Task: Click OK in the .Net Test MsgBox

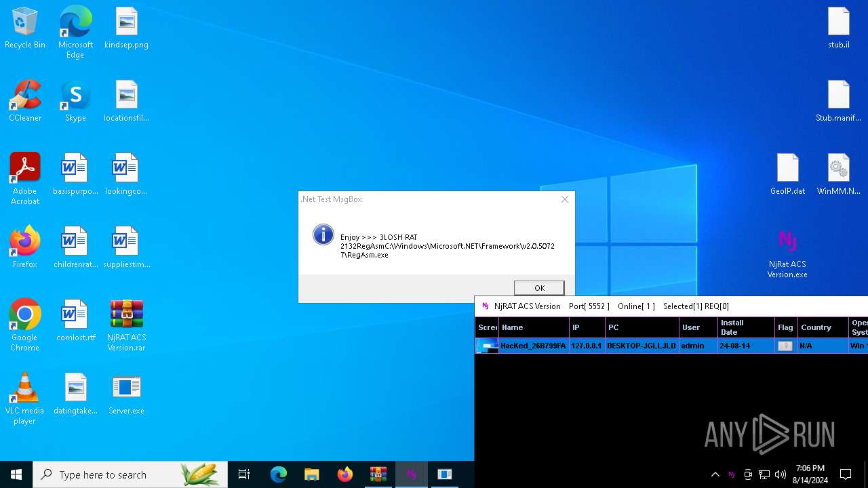Action: [x=539, y=288]
